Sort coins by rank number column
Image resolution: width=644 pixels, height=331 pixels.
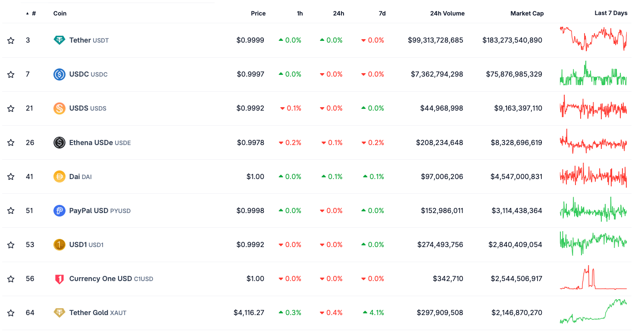click(x=33, y=13)
